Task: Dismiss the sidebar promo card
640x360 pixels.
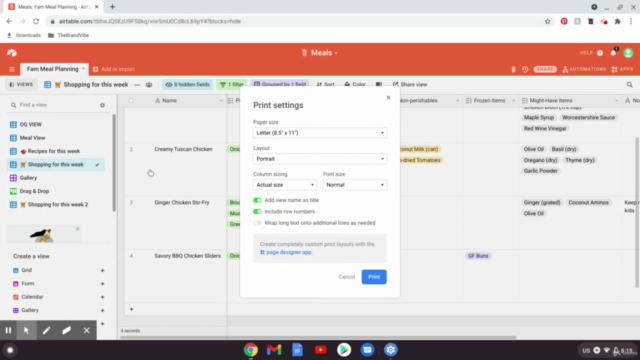Action: (x=77, y=229)
